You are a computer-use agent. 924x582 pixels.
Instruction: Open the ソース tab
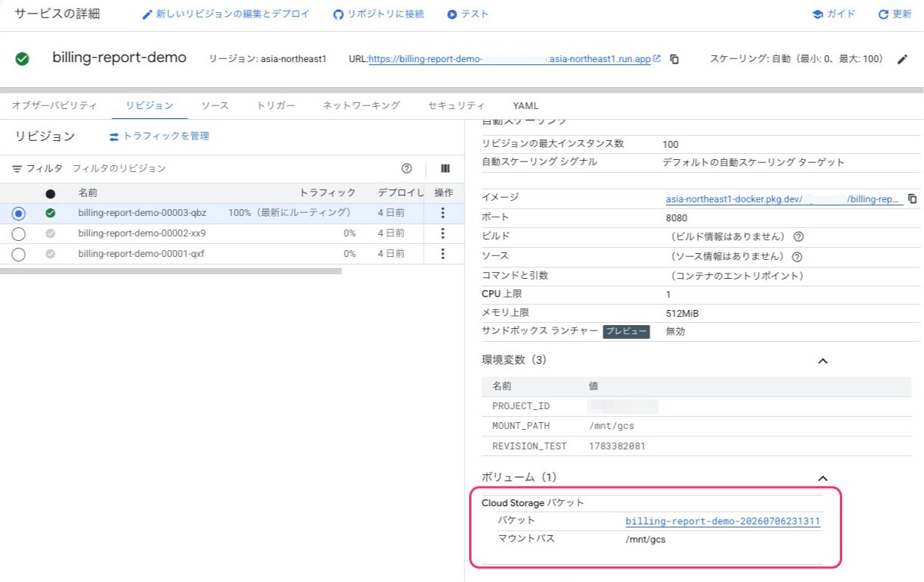[215, 105]
